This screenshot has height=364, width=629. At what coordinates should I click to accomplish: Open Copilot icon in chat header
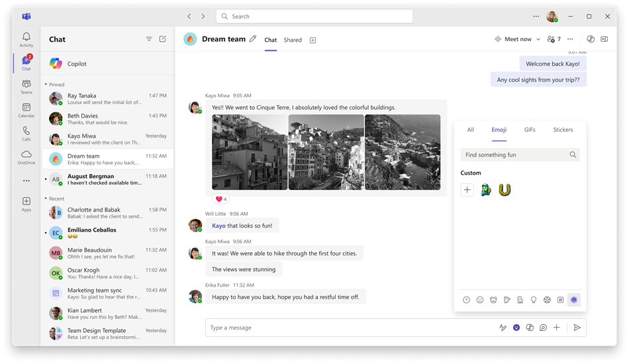point(591,39)
